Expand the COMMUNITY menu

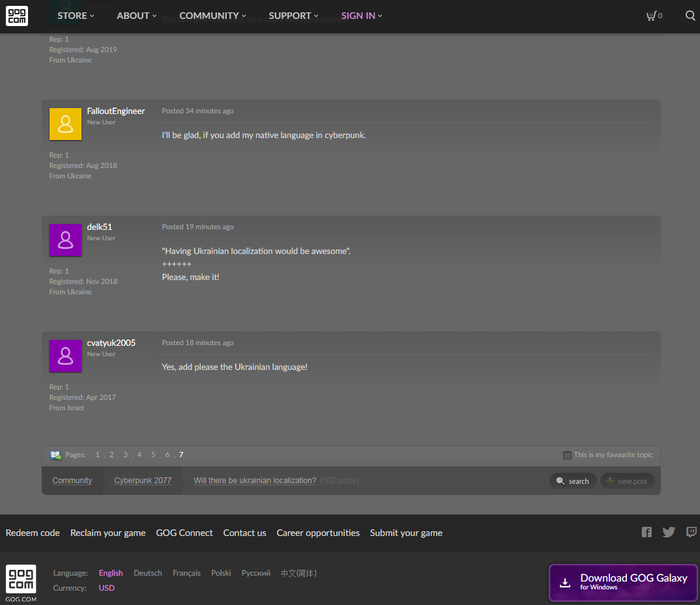pos(212,16)
